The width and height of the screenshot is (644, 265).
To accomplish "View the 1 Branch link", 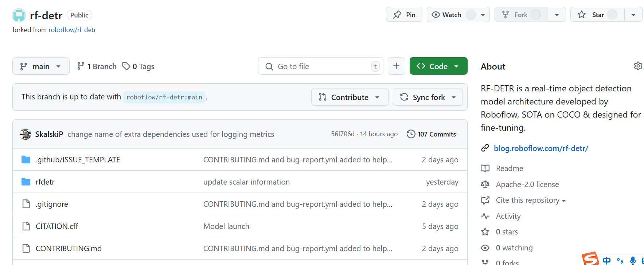I will coord(97,66).
